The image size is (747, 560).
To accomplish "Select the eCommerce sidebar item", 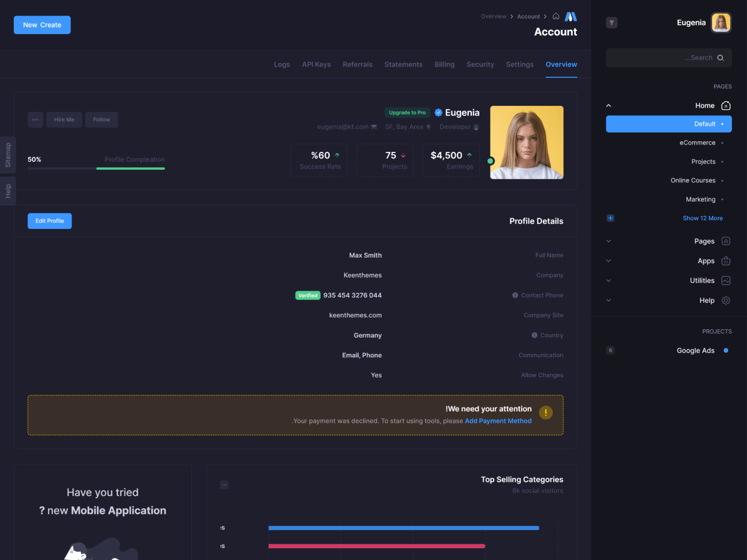I will (697, 143).
